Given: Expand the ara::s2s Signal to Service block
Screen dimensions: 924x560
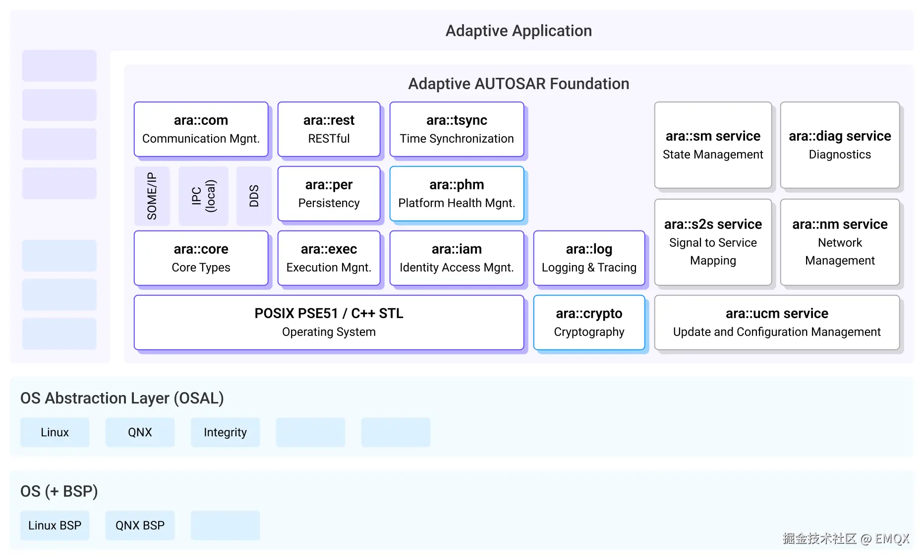Looking at the screenshot, I should click(x=712, y=242).
